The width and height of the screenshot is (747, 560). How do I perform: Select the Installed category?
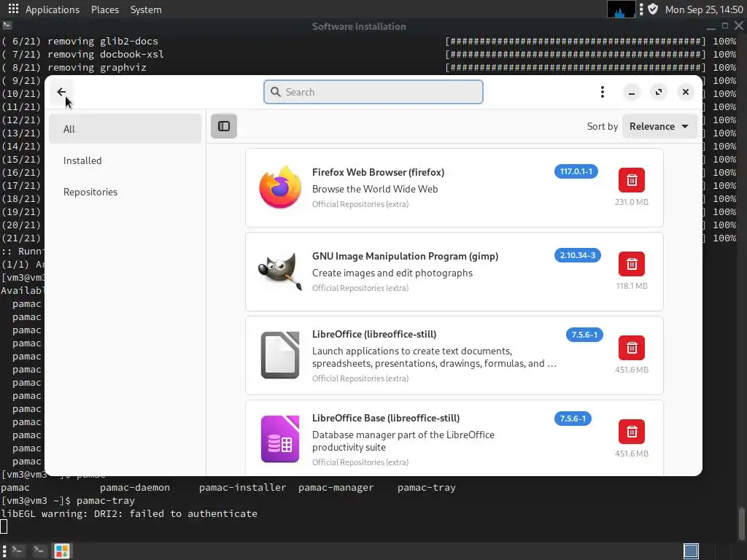[x=125, y=160]
